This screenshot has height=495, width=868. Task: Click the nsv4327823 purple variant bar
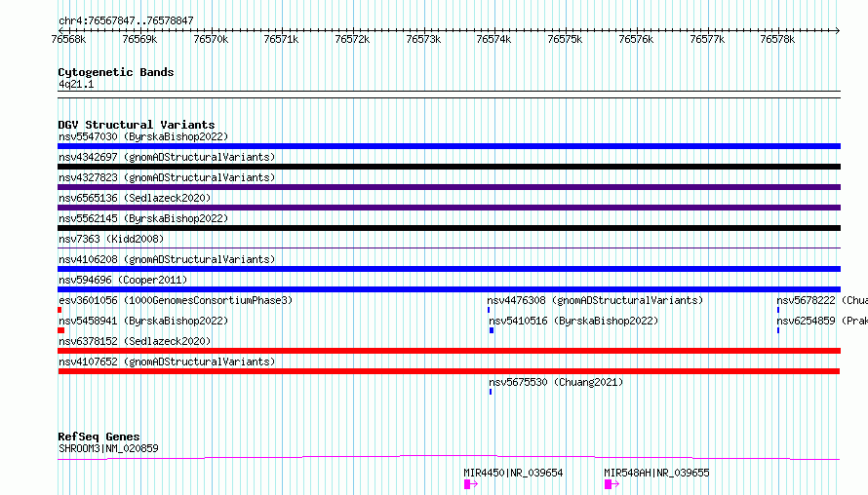tap(449, 187)
